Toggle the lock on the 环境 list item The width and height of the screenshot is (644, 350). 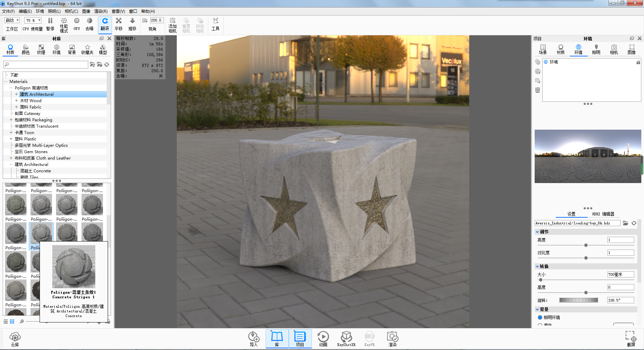638,62
